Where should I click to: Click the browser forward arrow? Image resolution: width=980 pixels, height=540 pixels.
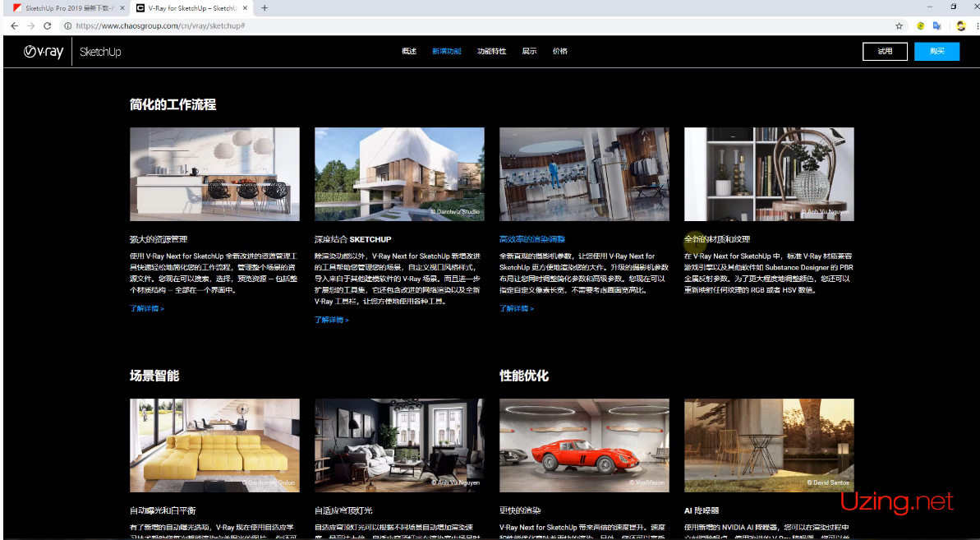click(30, 25)
